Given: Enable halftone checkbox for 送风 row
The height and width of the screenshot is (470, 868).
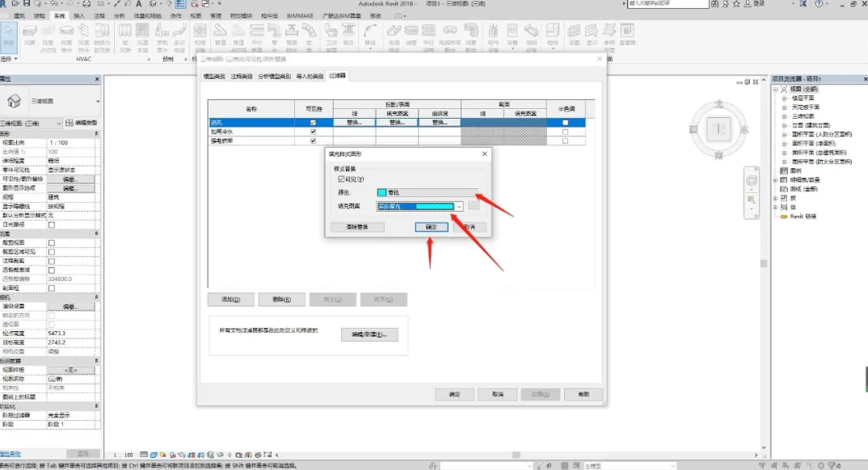Looking at the screenshot, I should [x=565, y=123].
